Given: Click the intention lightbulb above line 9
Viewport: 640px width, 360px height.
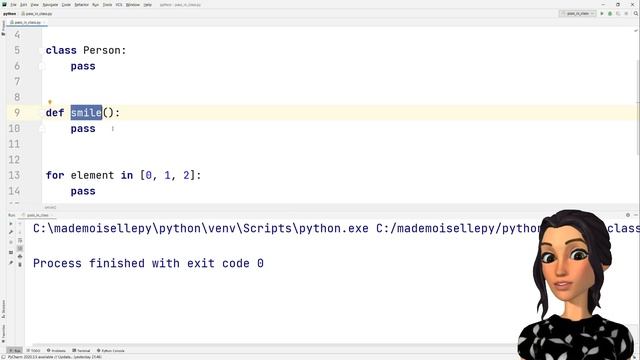Looking at the screenshot, I should tap(50, 102).
